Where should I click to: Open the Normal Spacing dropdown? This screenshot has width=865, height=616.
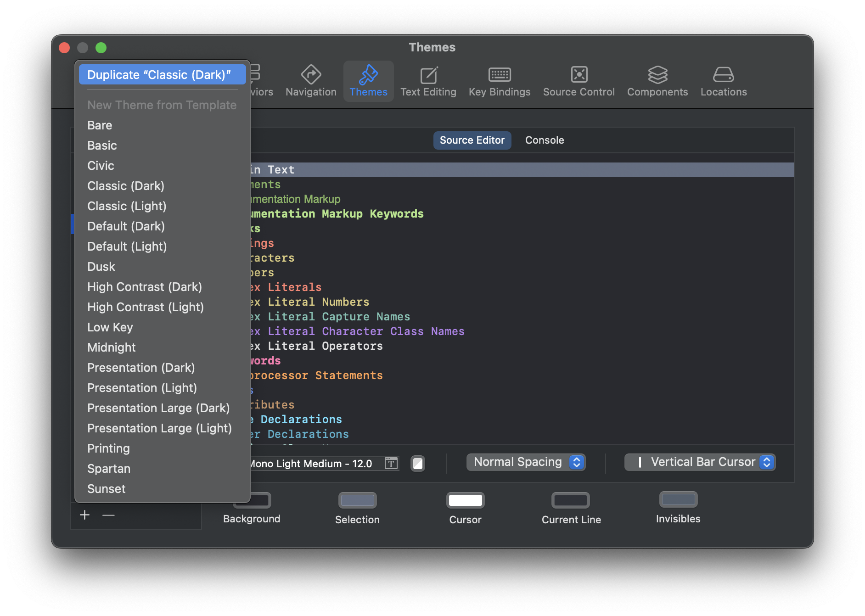[x=526, y=462]
